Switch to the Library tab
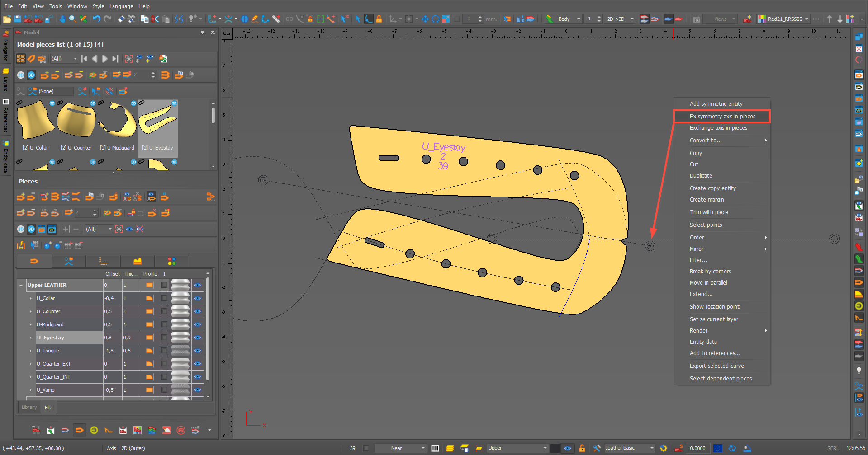 (x=29, y=408)
